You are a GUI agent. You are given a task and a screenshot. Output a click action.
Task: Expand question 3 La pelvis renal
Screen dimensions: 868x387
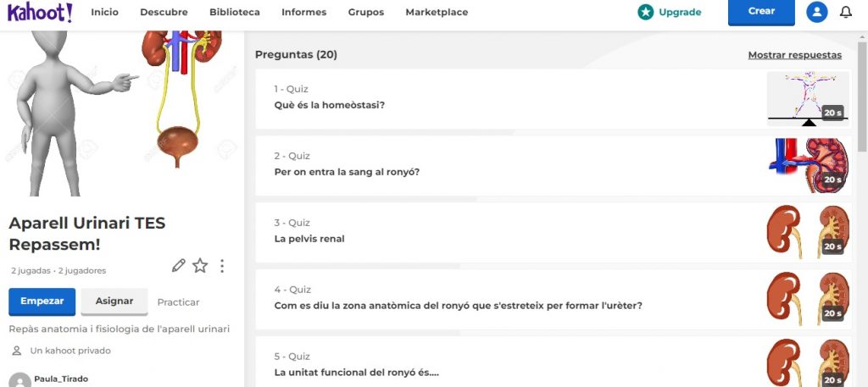(x=509, y=232)
